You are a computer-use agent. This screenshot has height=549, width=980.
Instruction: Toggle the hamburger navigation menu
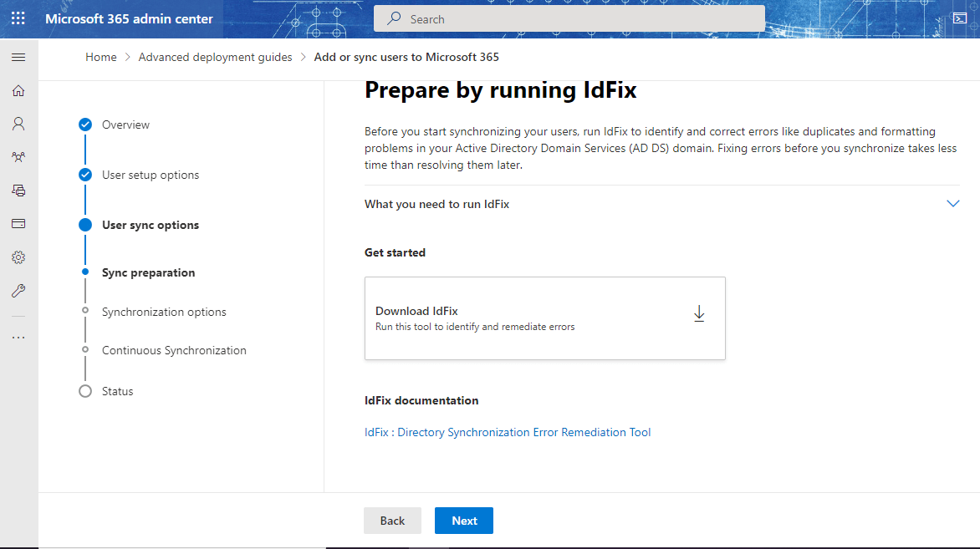[18, 58]
